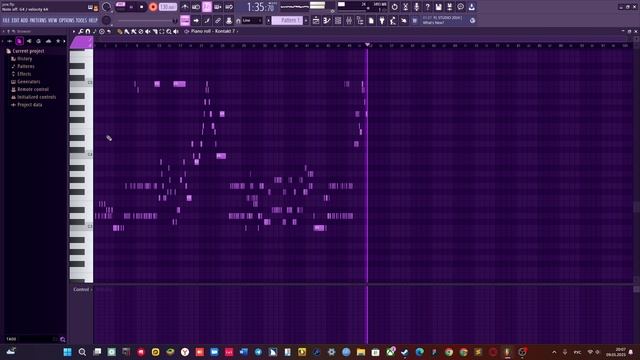Click the arrow left of Pattern 1

269,20
